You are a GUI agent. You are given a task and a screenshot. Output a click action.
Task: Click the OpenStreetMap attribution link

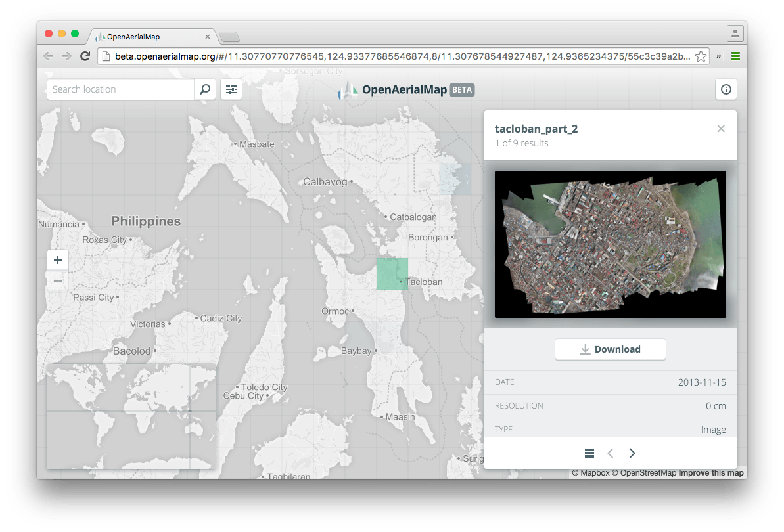[644, 472]
